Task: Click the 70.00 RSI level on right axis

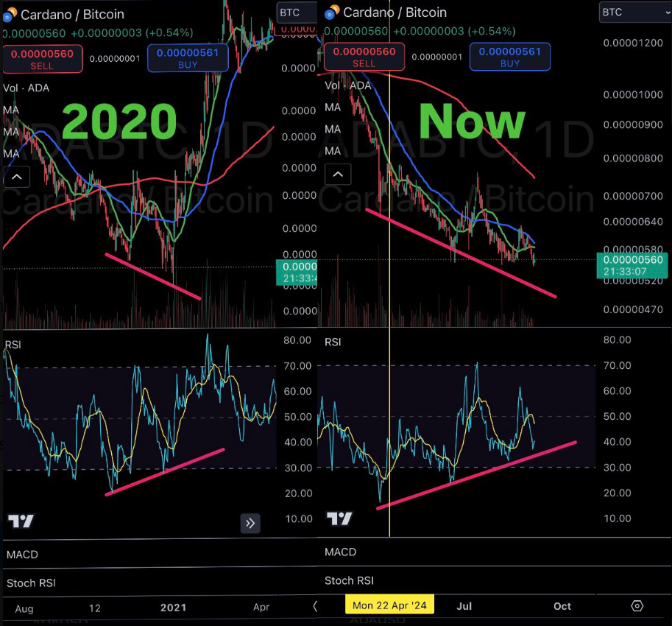Action: click(x=617, y=365)
